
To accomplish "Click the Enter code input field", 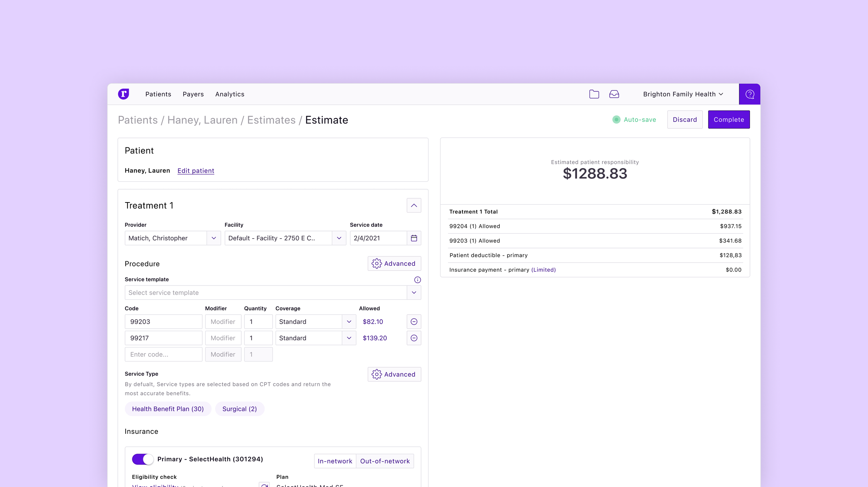I will 163,355.
